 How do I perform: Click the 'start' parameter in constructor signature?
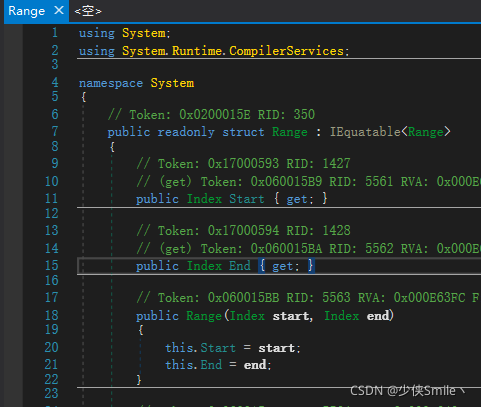point(291,316)
